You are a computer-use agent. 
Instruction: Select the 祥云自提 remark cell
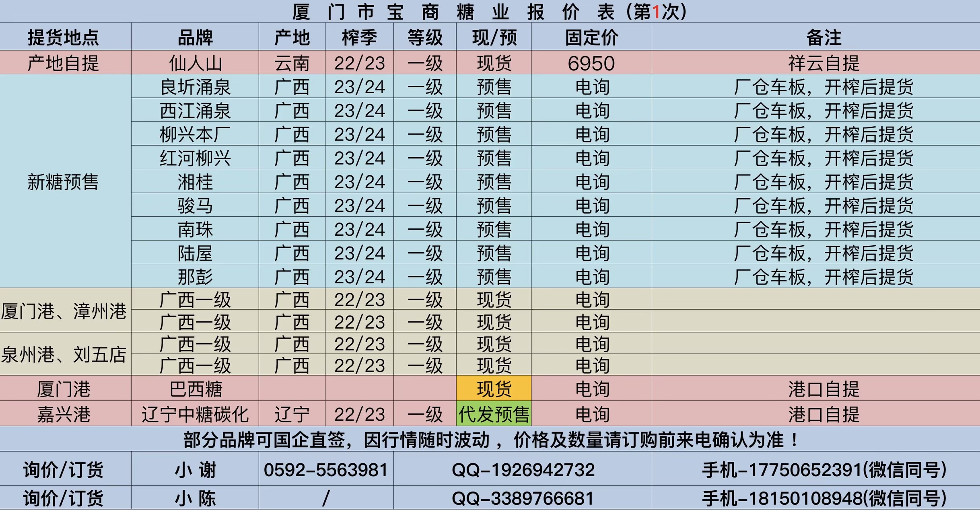click(823, 63)
